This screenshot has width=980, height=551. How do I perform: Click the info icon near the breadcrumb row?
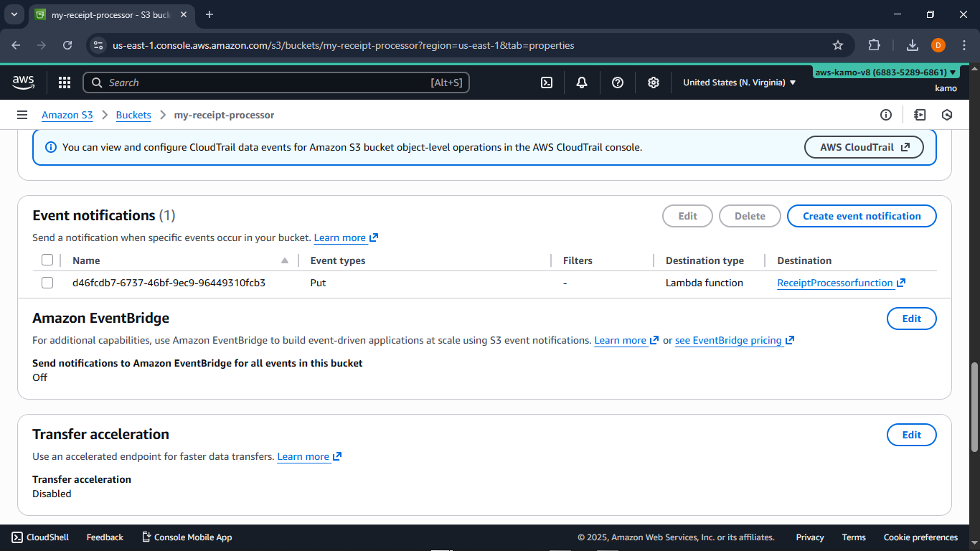(886, 115)
